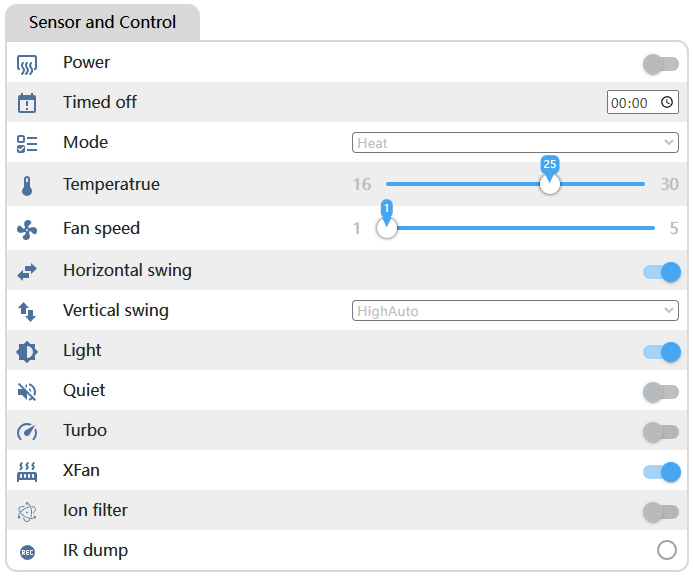
Task: Click the Timed off calendar icon
Action: tap(27, 103)
